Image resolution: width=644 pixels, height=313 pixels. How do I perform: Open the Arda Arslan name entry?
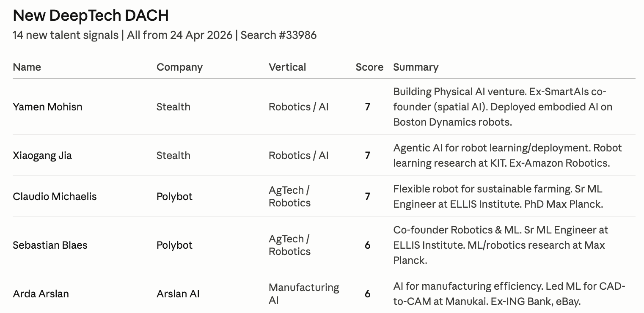click(41, 294)
